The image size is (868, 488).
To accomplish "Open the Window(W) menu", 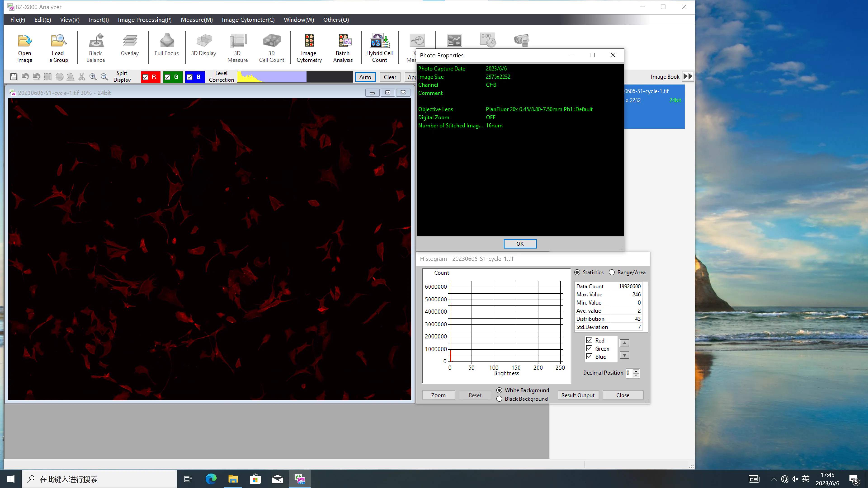I will pos(299,19).
